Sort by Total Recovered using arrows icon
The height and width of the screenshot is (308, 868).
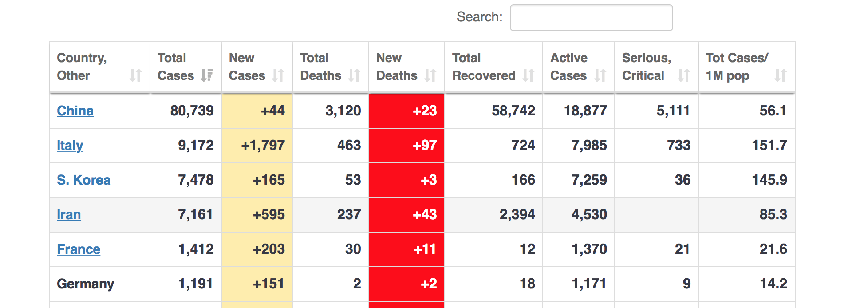[528, 75]
